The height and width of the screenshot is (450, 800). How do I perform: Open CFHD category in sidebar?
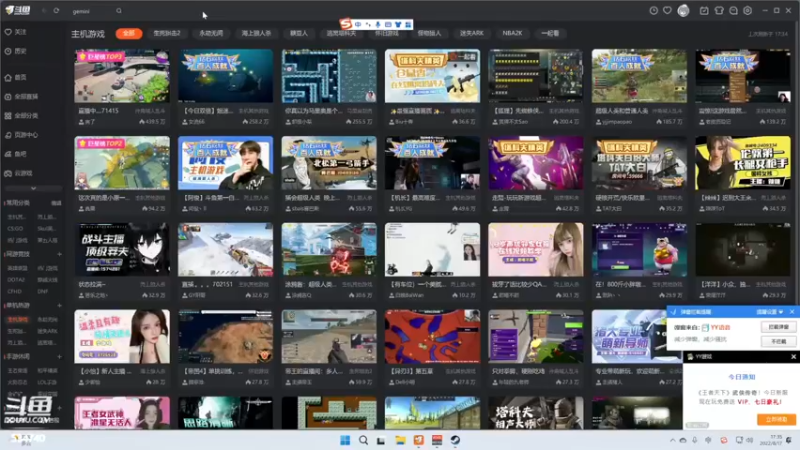pyautogui.click(x=14, y=291)
